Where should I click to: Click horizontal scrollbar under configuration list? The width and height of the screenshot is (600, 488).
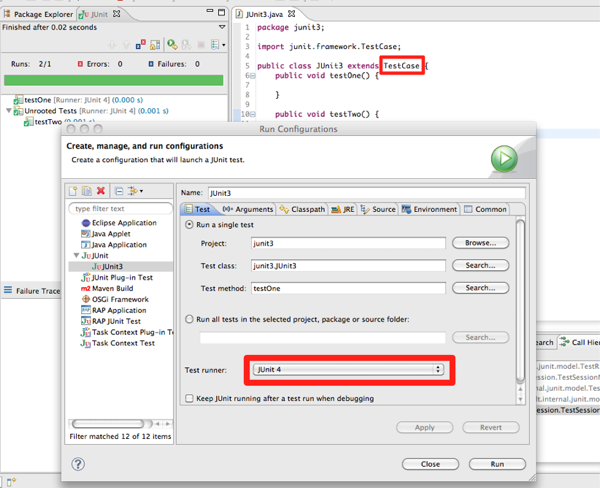(108, 424)
